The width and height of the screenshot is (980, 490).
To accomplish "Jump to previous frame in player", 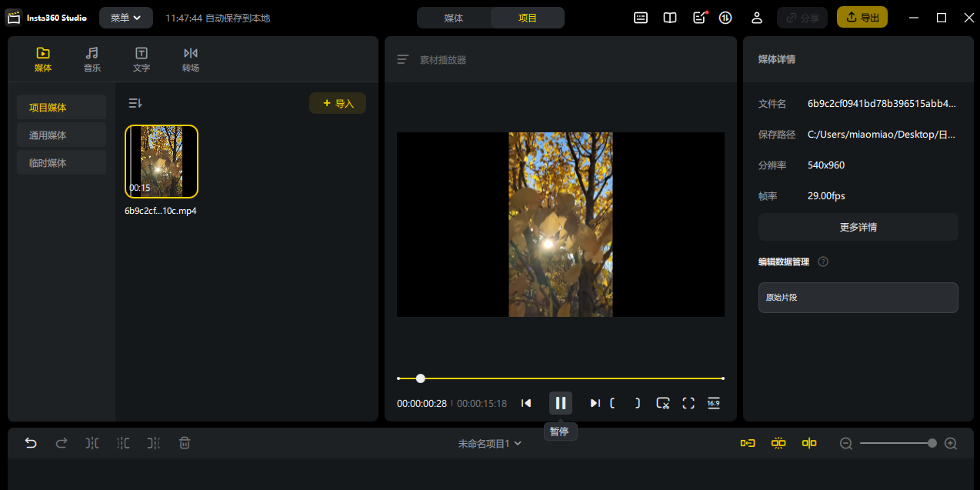I will pos(526,403).
